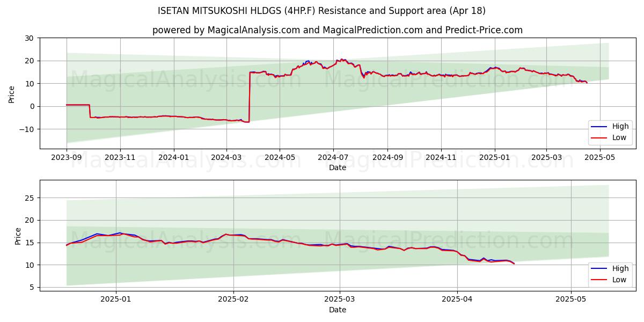The height and width of the screenshot is (322, 644).
Task: Click the top chart's 'Date' axis label
Action: pos(338,168)
